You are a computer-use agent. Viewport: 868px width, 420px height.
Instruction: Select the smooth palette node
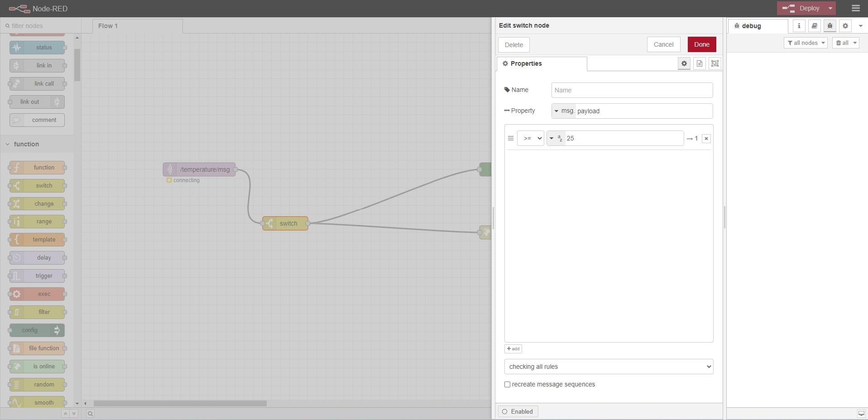click(37, 402)
